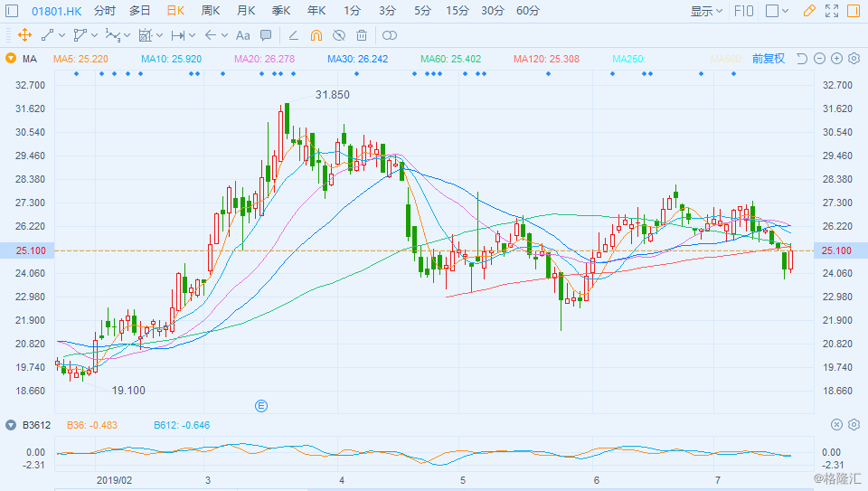This screenshot has width=868, height=491.
Task: Open MA indicator settings gear
Action: click(x=854, y=58)
